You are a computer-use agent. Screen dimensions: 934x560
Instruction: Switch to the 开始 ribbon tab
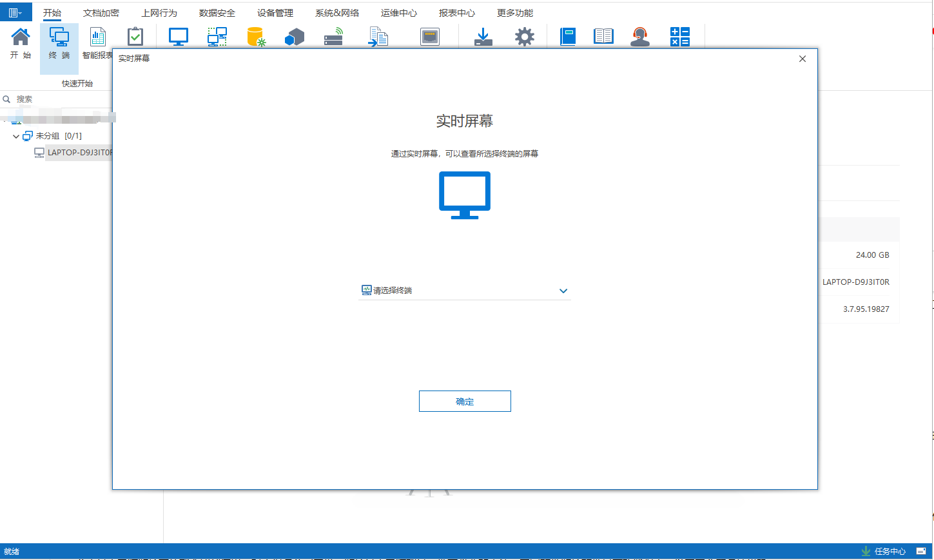pyautogui.click(x=52, y=13)
